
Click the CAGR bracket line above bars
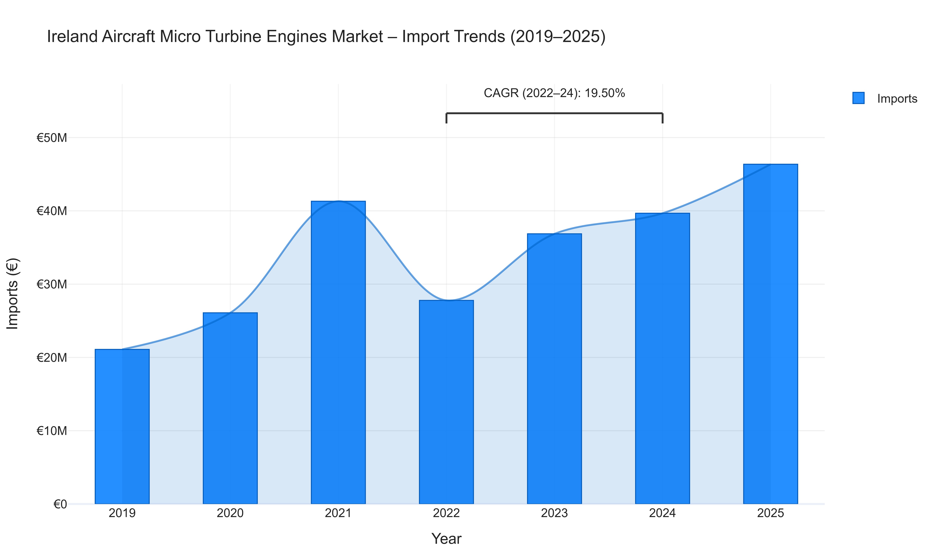point(554,113)
